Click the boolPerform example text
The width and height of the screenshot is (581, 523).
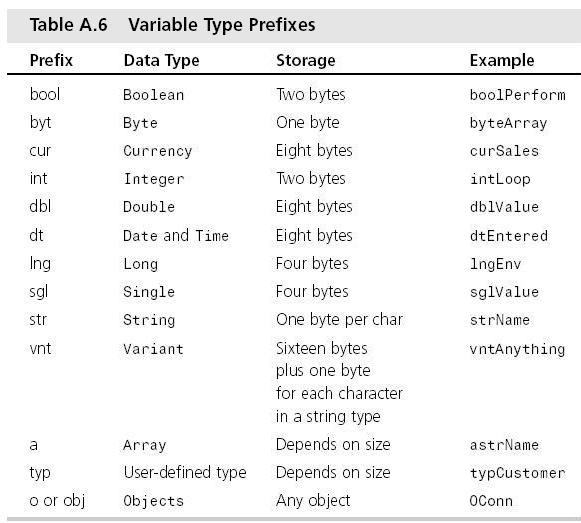point(518,95)
